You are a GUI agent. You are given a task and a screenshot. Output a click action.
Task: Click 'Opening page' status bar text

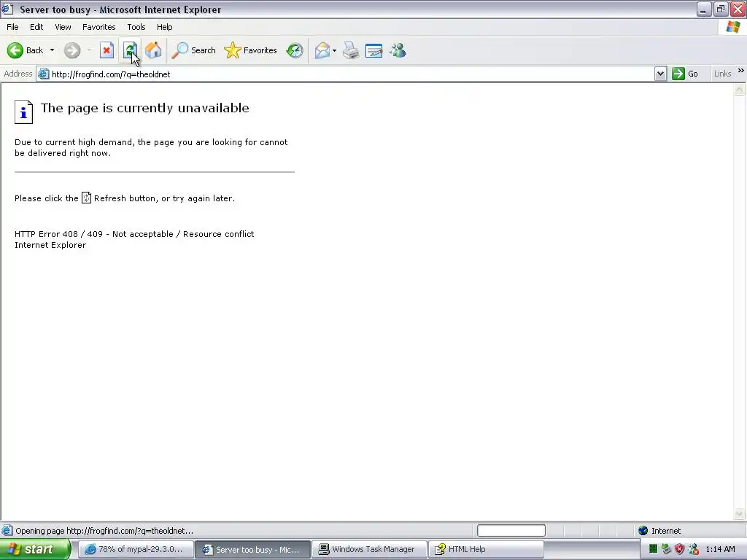pyautogui.click(x=104, y=531)
